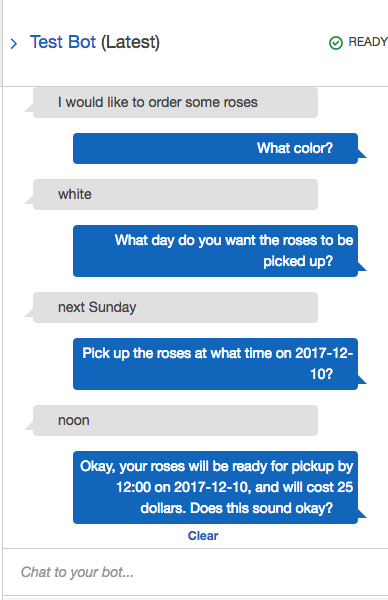
Task: Click the tail of the final confirmation bubble
Action: click(x=362, y=514)
